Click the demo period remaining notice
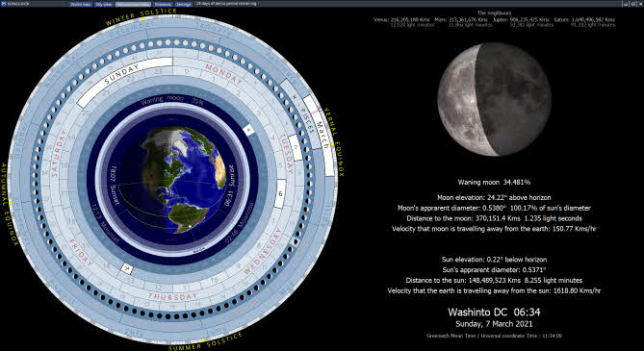644x351 pixels. [226, 4]
